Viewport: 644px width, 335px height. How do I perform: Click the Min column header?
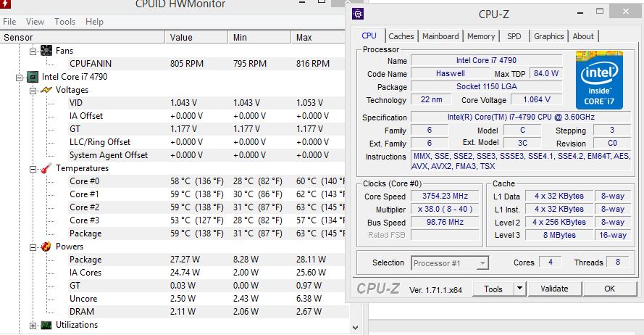[259, 38]
